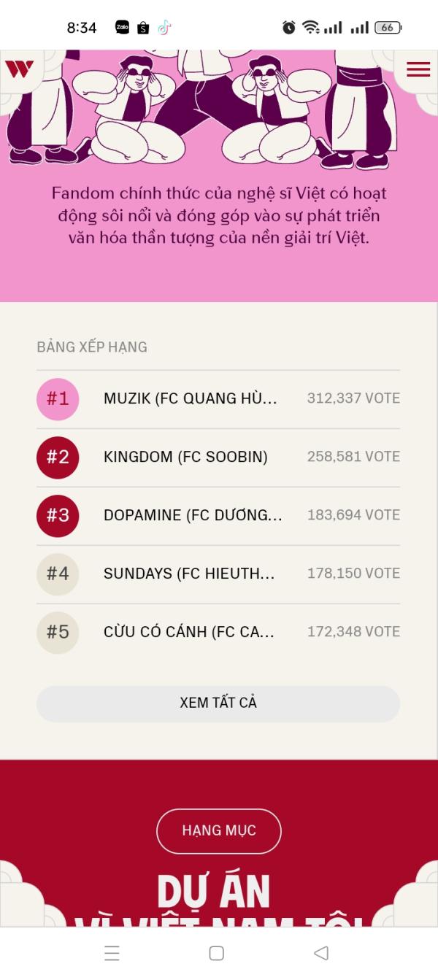
Task: Tap the W site logo
Action: pos(19,69)
